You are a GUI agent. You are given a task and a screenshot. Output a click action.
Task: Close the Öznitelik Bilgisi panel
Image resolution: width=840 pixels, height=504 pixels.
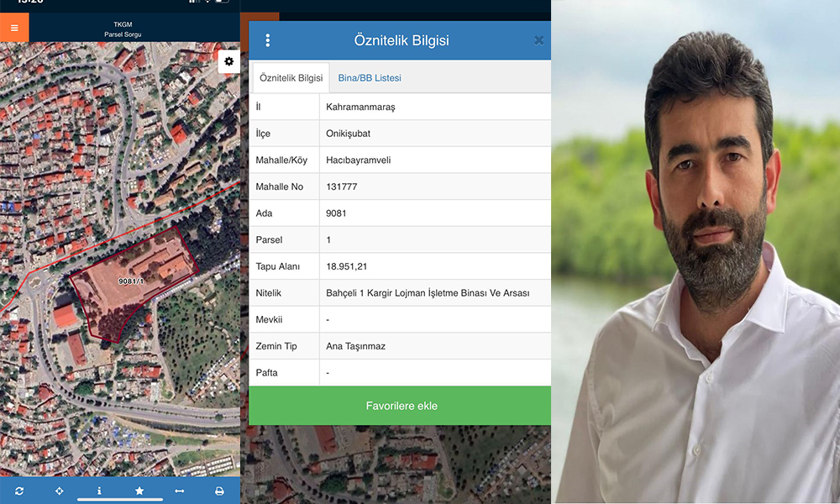point(538,40)
